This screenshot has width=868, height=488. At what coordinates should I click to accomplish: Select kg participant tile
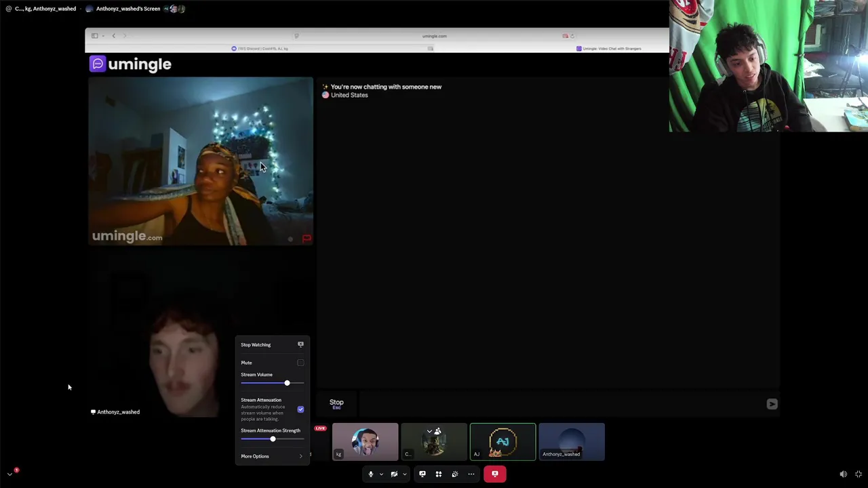(x=365, y=442)
